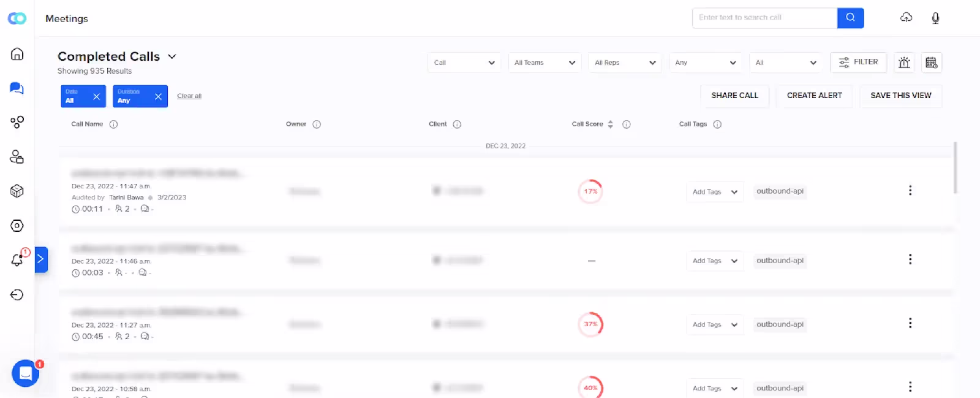Open the kebab menu for 11:46 a.m. call

tap(910, 259)
